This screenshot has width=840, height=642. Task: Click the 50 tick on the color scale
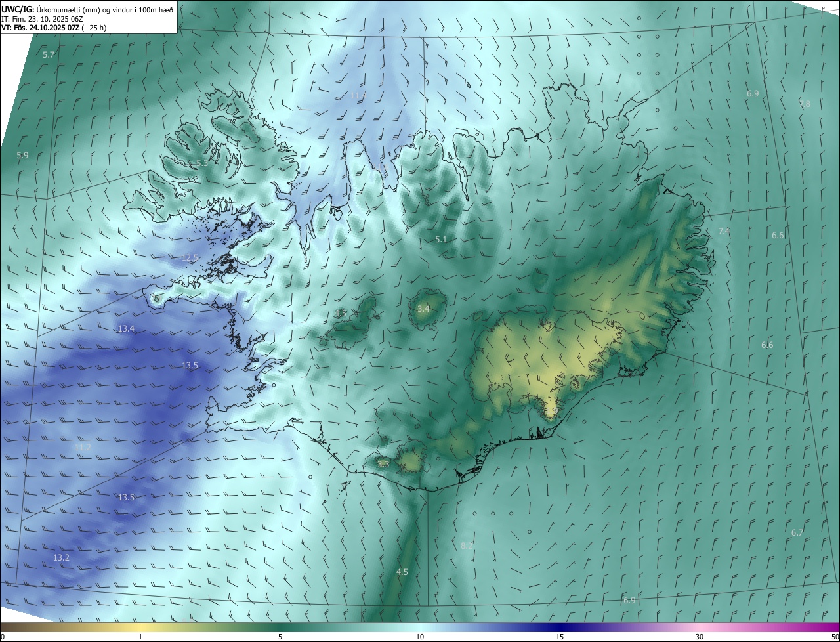click(834, 637)
